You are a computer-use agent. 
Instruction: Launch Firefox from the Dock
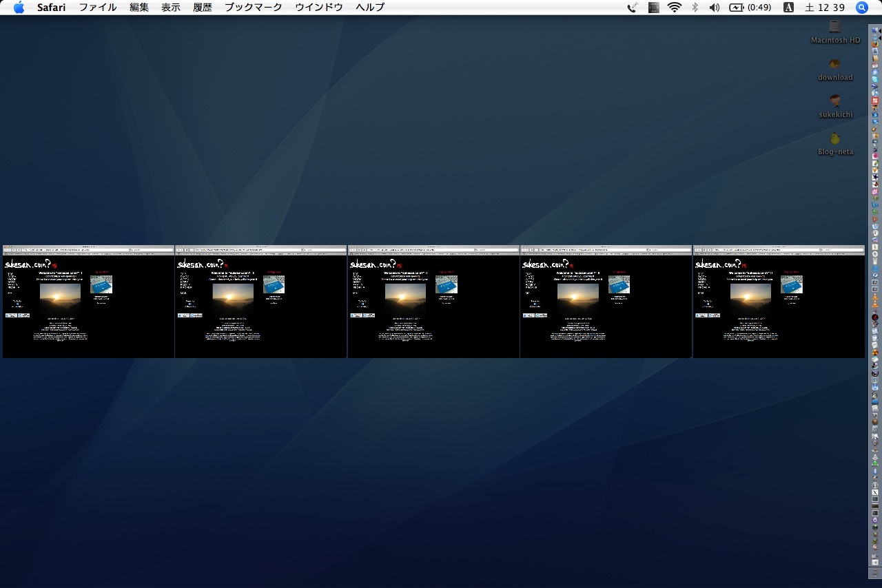point(875,44)
